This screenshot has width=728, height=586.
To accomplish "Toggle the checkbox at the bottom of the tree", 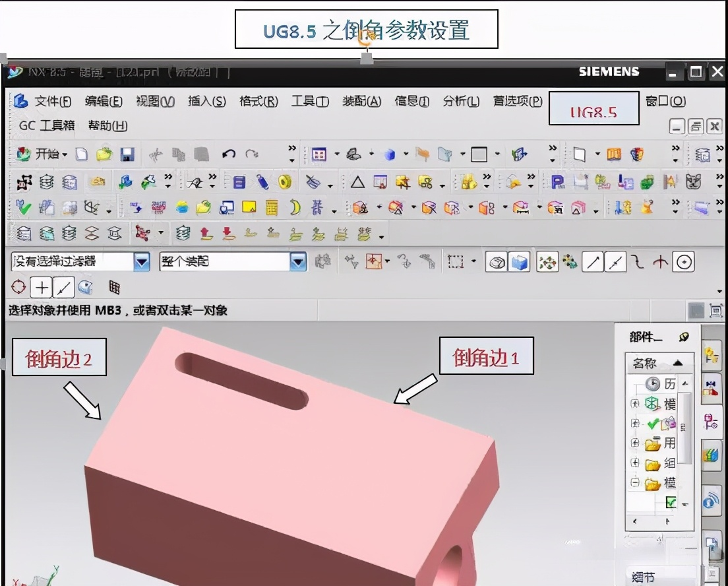I will click(x=671, y=502).
